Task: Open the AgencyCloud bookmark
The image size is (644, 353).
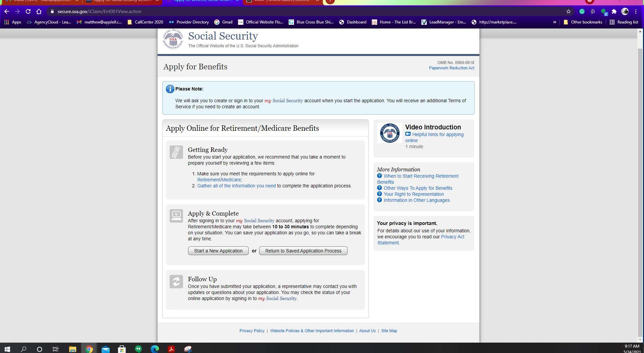Action: coord(49,22)
